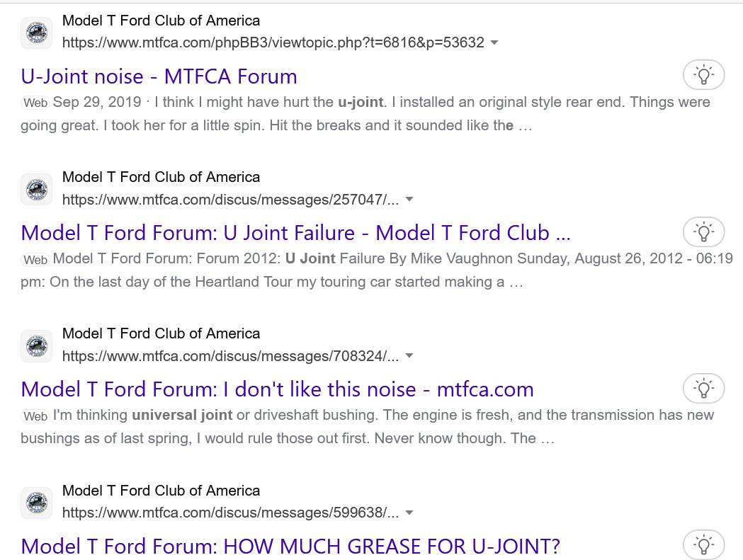Click the lightbulb icon beside 'U-Joint noise - MTFCA Forum'
The height and width of the screenshot is (560, 743).
pos(703,75)
